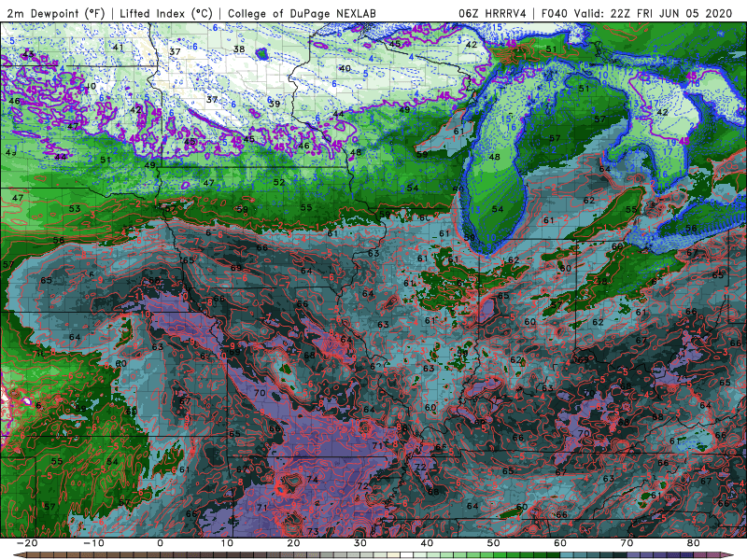747x560 pixels.
Task: Click the "College of DuPage NEXLAB" header text
Action: point(302,13)
